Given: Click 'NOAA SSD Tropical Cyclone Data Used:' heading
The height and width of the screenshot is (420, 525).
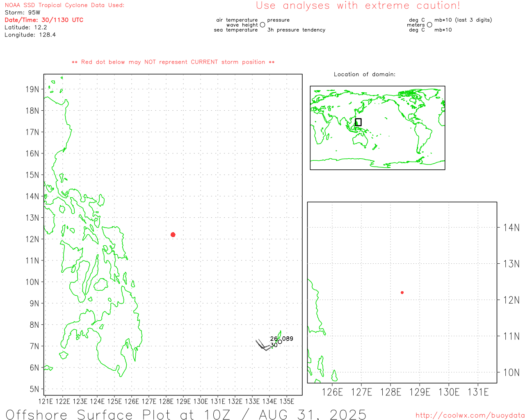Looking at the screenshot, I should (x=64, y=5).
